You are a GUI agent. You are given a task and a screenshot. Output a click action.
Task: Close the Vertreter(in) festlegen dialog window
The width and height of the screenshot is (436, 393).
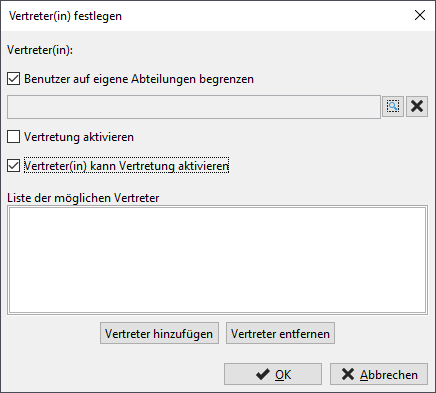(420, 15)
